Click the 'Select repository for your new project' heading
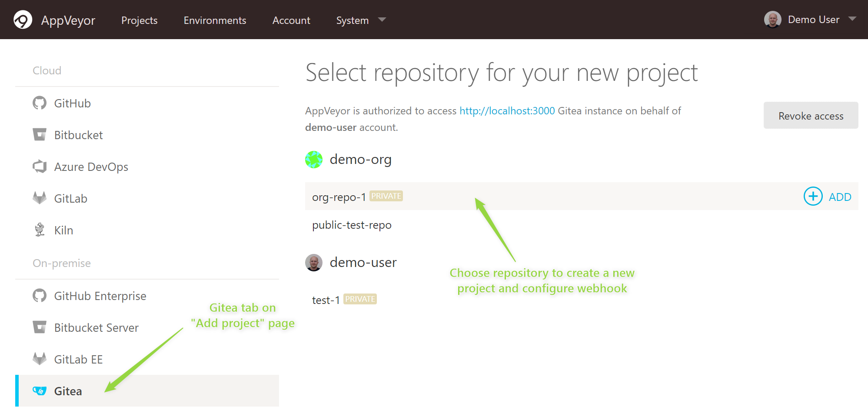868x417 pixels. tap(502, 73)
